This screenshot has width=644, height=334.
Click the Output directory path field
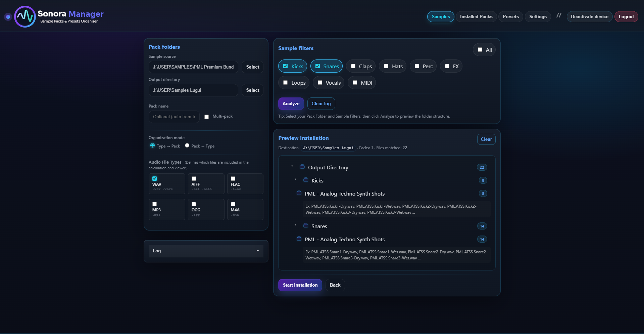[x=193, y=90]
